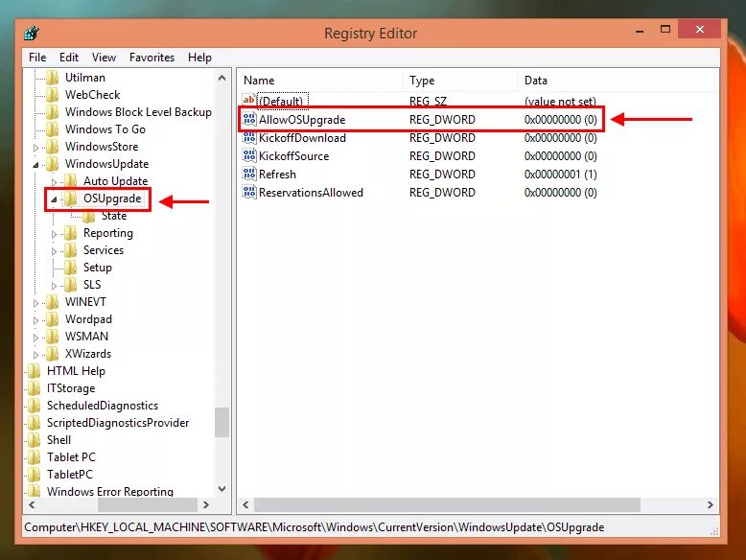Expand the WSMAN tree node

pyautogui.click(x=35, y=338)
